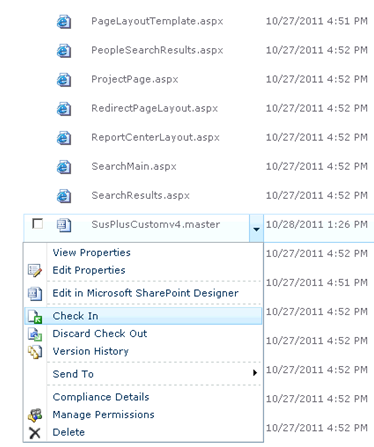The image size is (374, 447).
Task: Click the date beside PageLayoutTemplate.aspx
Action: pyautogui.click(x=317, y=21)
